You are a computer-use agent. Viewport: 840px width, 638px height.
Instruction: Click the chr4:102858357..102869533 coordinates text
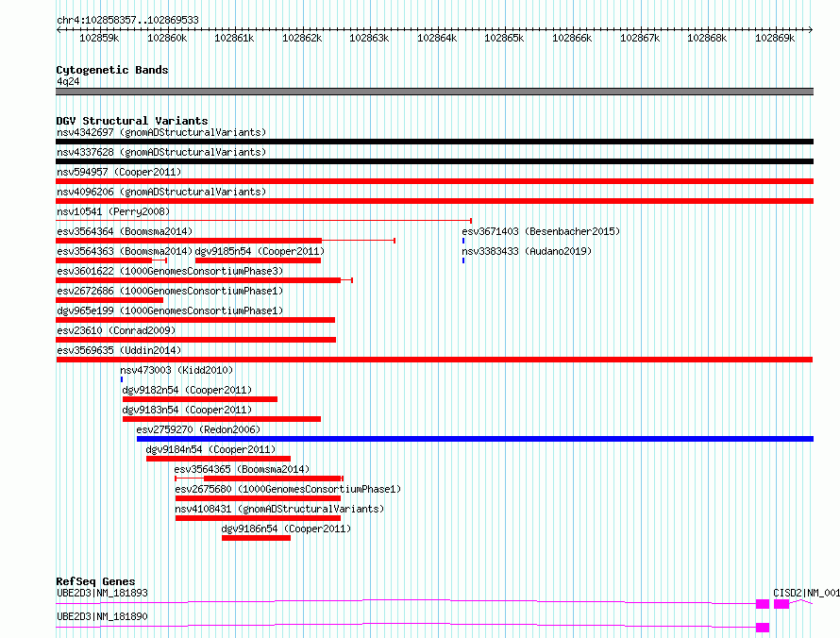click(x=127, y=20)
